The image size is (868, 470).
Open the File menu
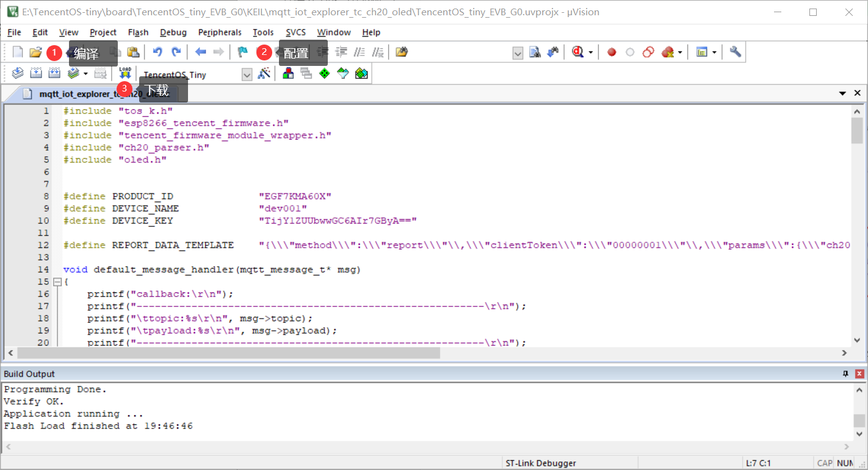(14, 32)
